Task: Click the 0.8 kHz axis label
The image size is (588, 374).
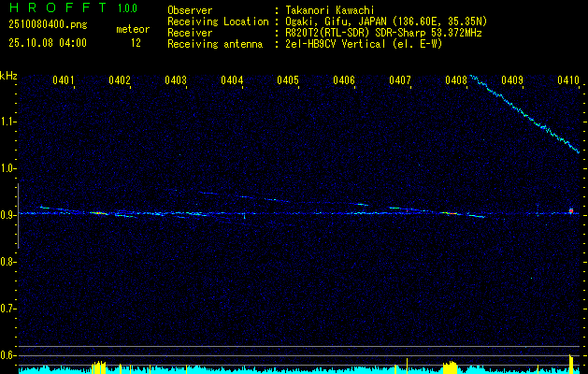Action: click(x=8, y=262)
